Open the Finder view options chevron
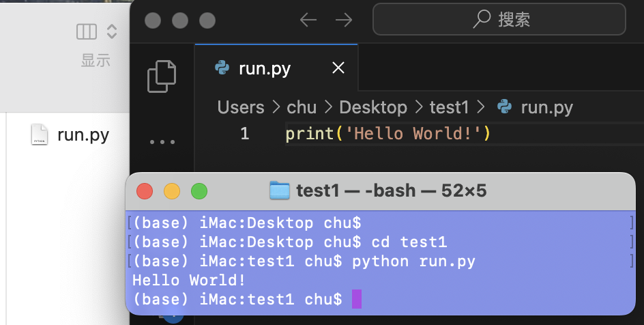The image size is (644, 325). pos(112,31)
